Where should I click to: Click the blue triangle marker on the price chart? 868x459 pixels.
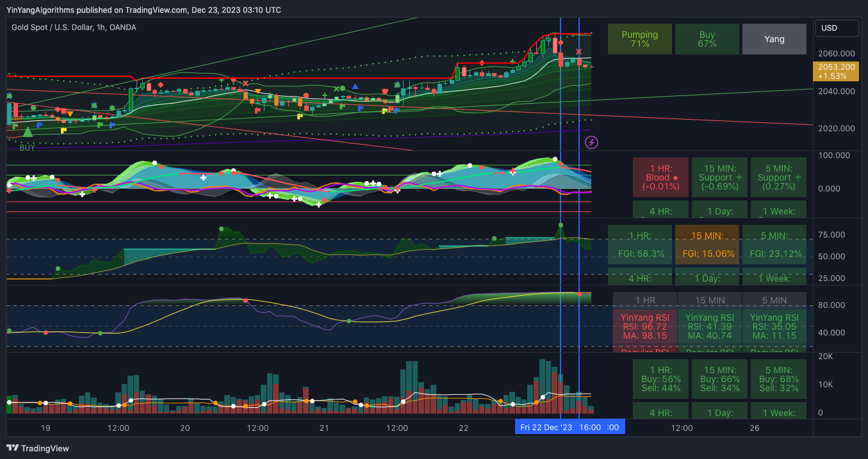pyautogui.click(x=355, y=85)
